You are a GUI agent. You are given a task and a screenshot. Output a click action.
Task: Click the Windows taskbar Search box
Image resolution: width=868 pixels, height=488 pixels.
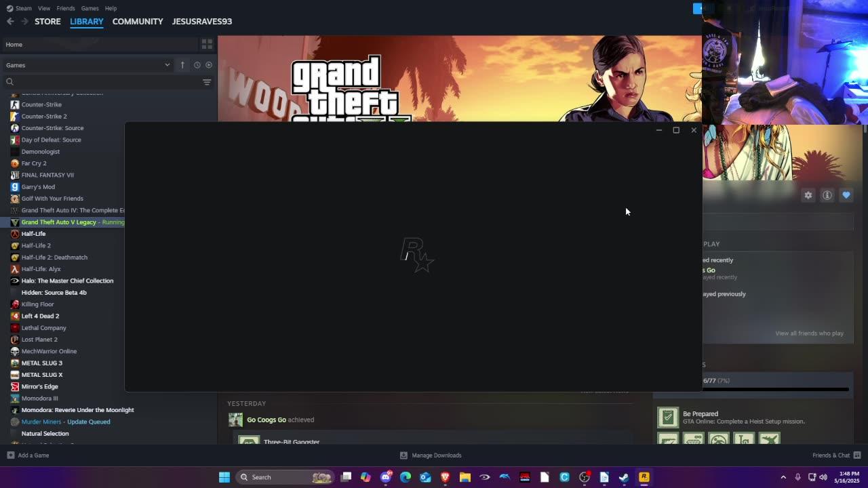(x=285, y=477)
